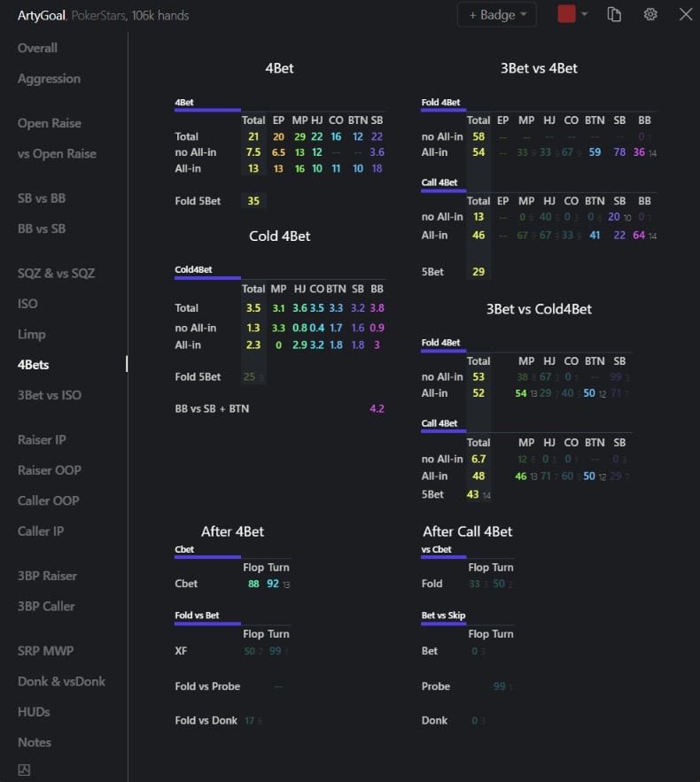Expand the color marker dropdown arrow
700x782 pixels.
[x=585, y=14]
